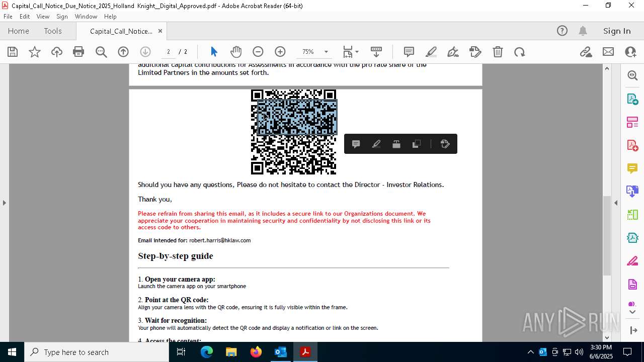Add a sticky note comment from toolbar
This screenshot has width=644, height=362.
coord(409,52)
